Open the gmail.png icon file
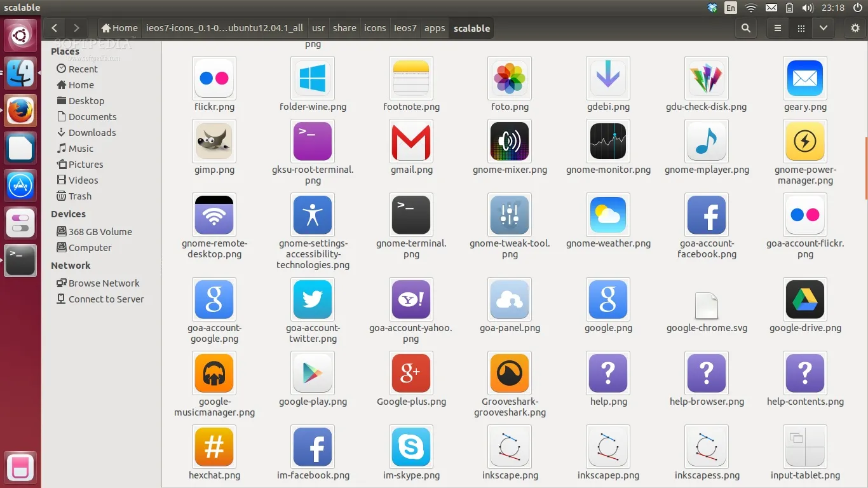 pos(411,141)
